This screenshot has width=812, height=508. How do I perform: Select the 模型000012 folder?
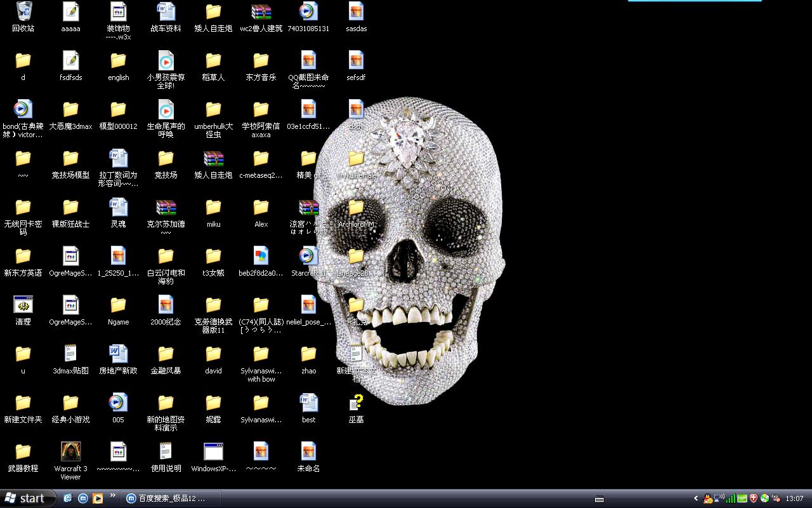pos(119,109)
